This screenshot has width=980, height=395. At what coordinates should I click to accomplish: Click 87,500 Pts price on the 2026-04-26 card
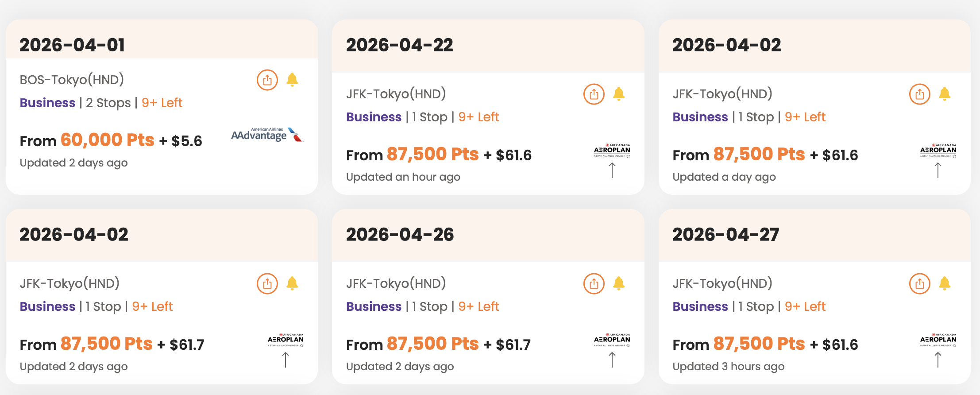click(x=432, y=344)
